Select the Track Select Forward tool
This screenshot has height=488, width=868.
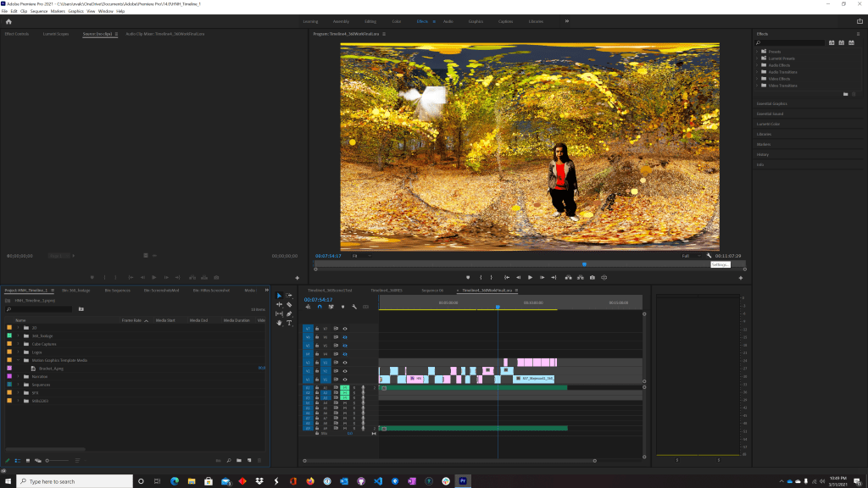289,295
